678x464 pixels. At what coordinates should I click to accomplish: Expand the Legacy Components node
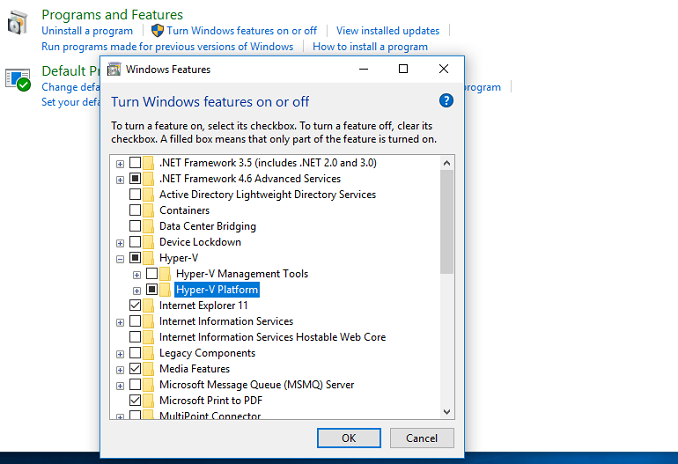click(120, 354)
